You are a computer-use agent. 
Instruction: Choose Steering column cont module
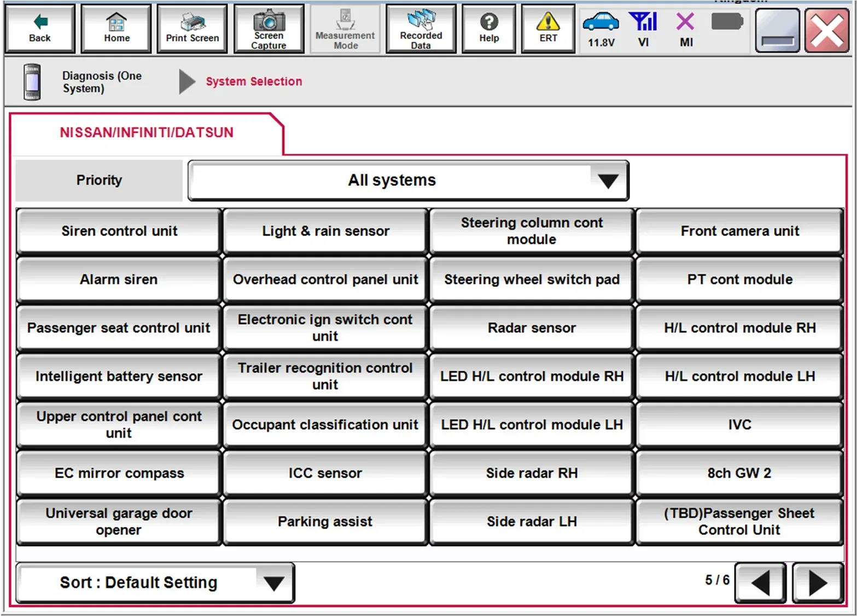[532, 231]
